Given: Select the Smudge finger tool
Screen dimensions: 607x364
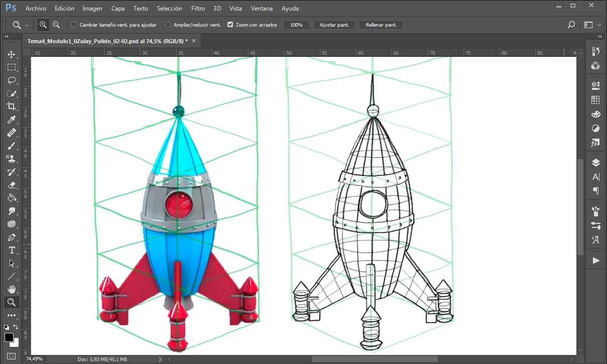Looking at the screenshot, I should coord(12,211).
